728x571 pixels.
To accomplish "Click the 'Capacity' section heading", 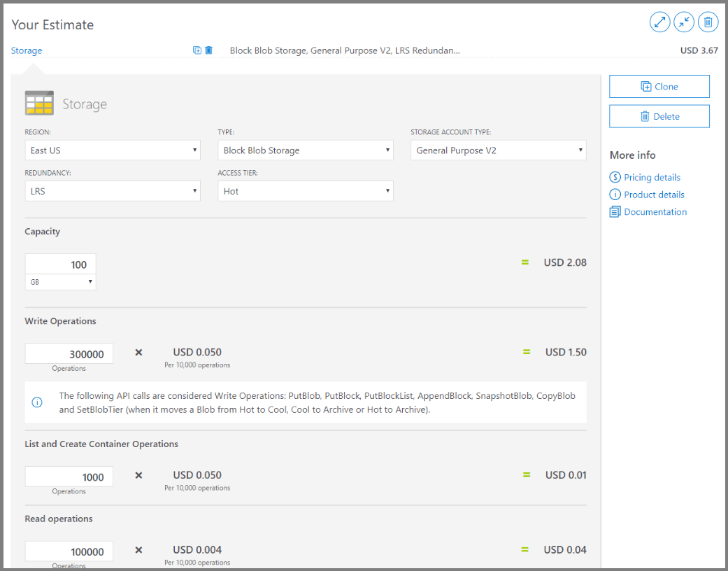I will pyautogui.click(x=42, y=232).
